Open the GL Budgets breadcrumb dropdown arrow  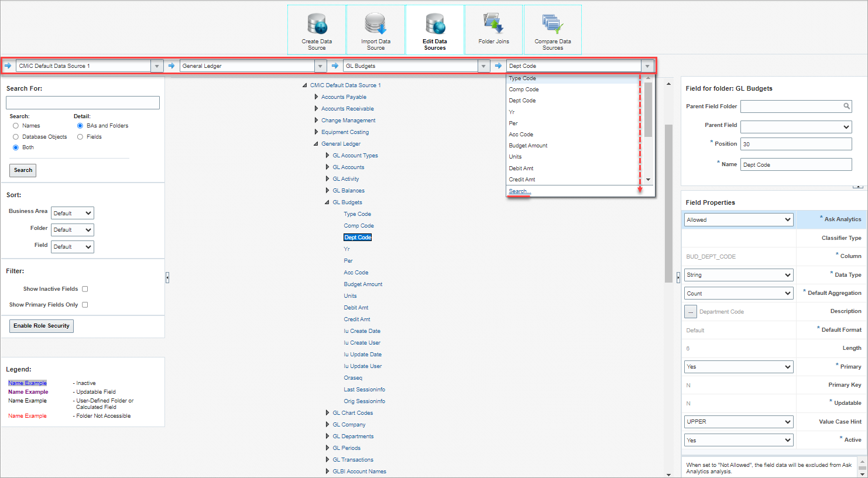point(483,66)
